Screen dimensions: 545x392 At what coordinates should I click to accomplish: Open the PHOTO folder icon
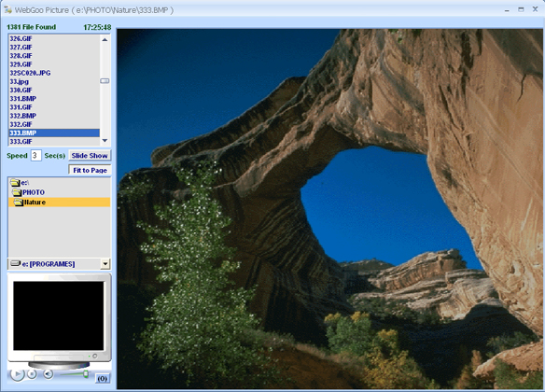coord(17,192)
